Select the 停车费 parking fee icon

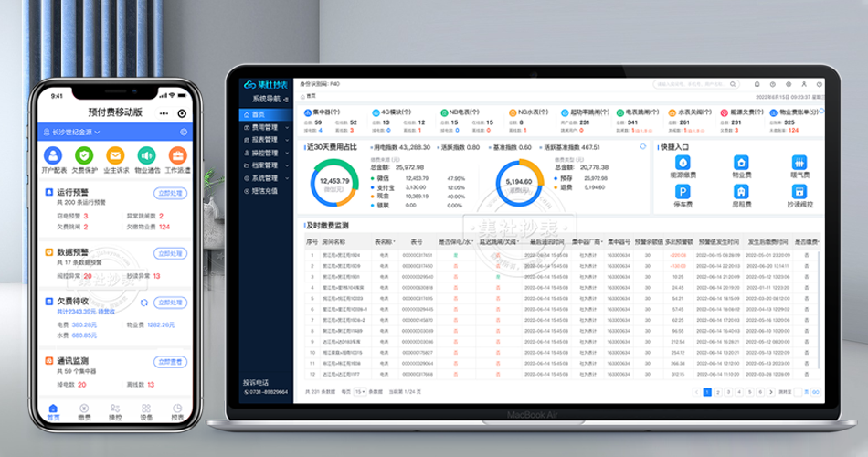pyautogui.click(x=683, y=192)
